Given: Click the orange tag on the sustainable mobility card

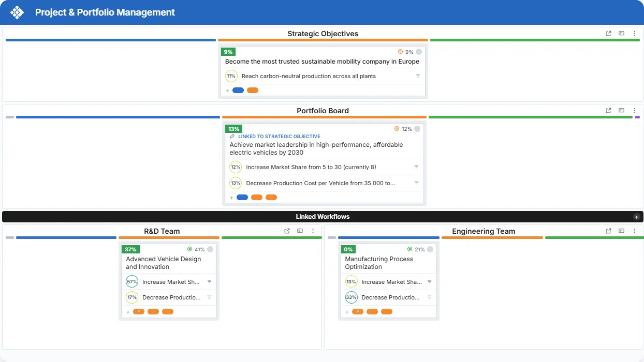Looking at the screenshot, I should [253, 90].
